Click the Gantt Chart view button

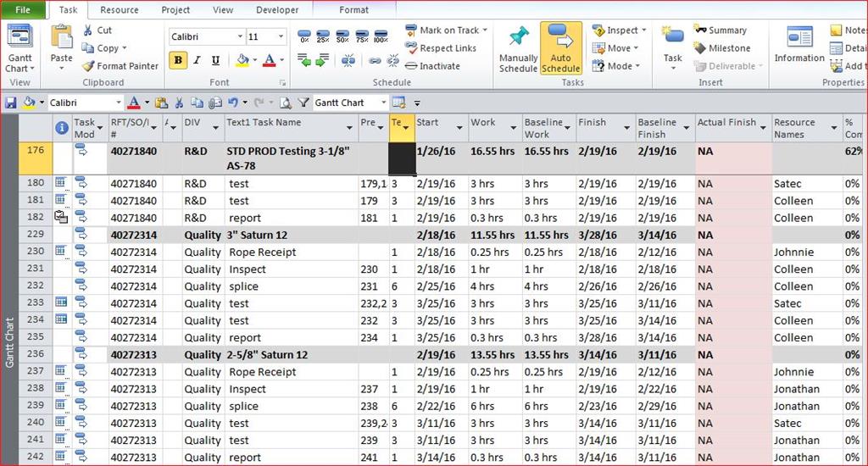click(20, 48)
